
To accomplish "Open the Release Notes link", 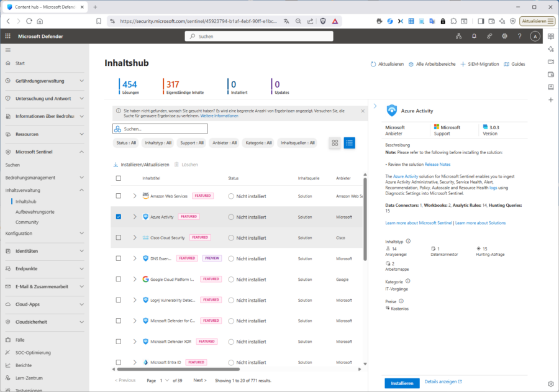I will [x=437, y=165].
